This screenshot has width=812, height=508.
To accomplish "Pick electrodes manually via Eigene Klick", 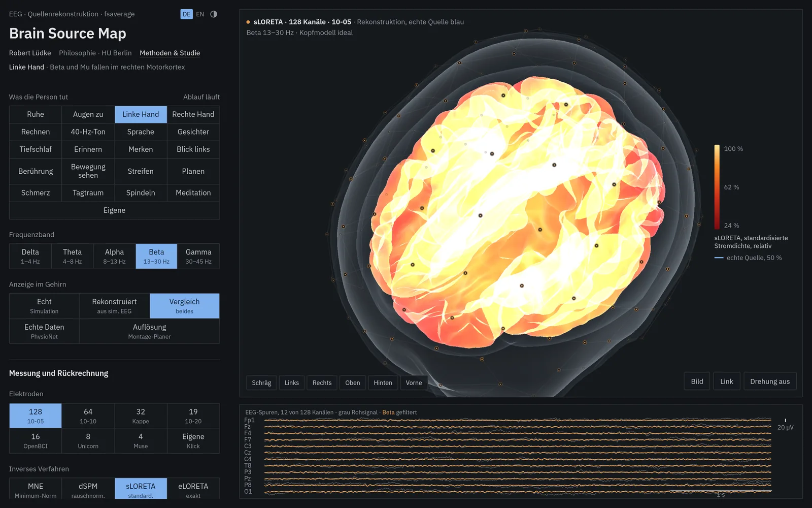I will (193, 440).
